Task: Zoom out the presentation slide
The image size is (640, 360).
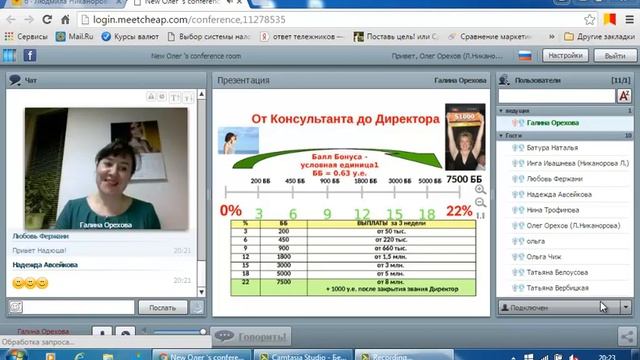Action: pos(480,202)
